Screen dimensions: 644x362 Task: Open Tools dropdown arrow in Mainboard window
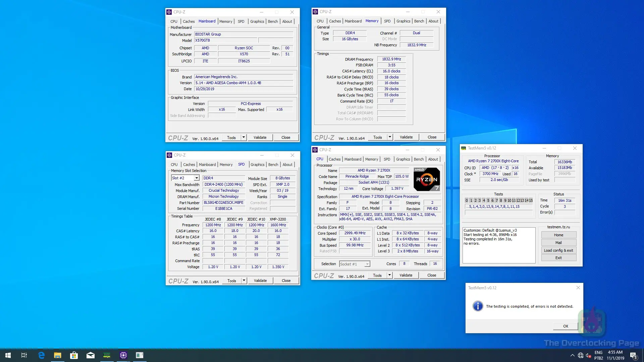[244, 137]
